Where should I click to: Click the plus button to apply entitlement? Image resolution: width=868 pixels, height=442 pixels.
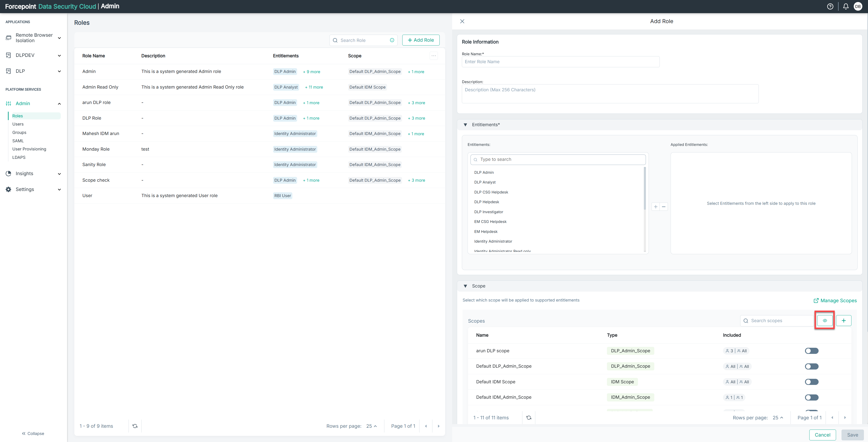pyautogui.click(x=655, y=207)
